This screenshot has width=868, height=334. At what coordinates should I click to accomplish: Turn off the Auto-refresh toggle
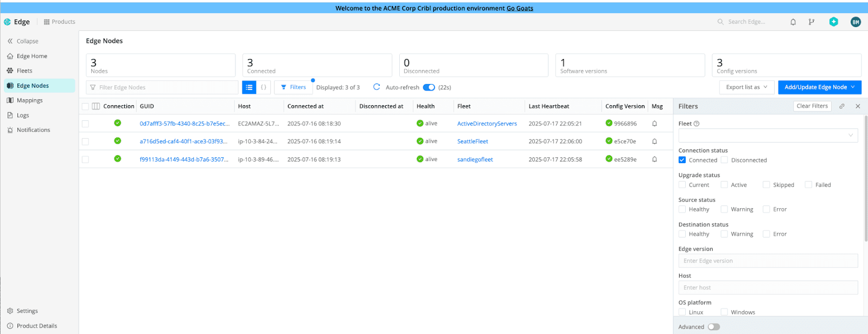(x=429, y=87)
